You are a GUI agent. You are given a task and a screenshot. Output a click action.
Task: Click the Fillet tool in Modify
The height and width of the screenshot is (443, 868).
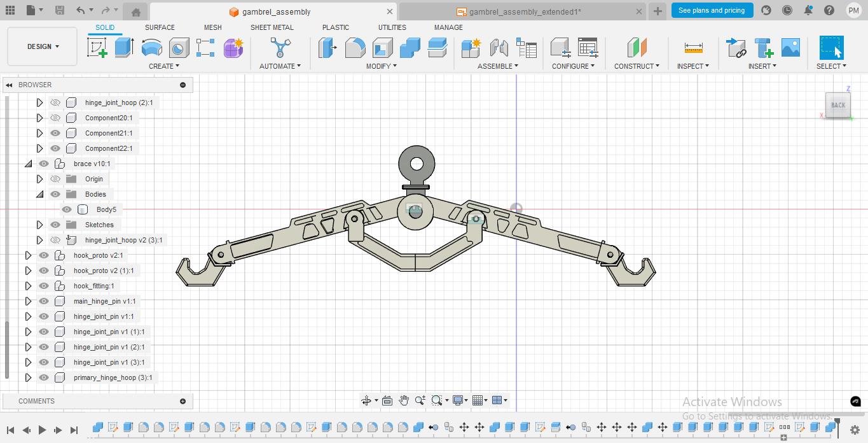(355, 48)
